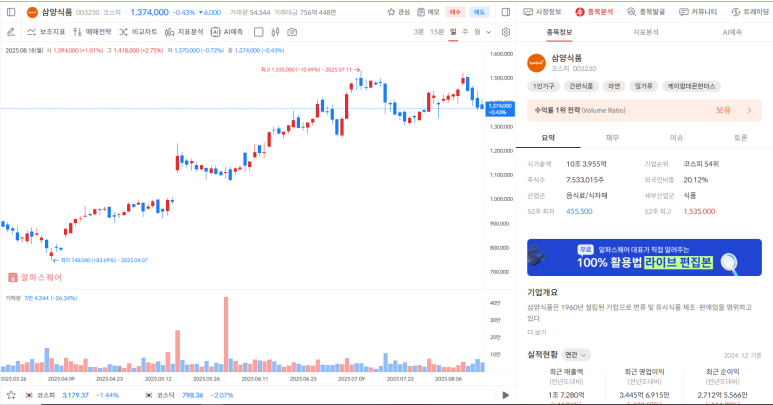Select the 3분 interval
This screenshot has height=405, width=773.
(x=419, y=32)
